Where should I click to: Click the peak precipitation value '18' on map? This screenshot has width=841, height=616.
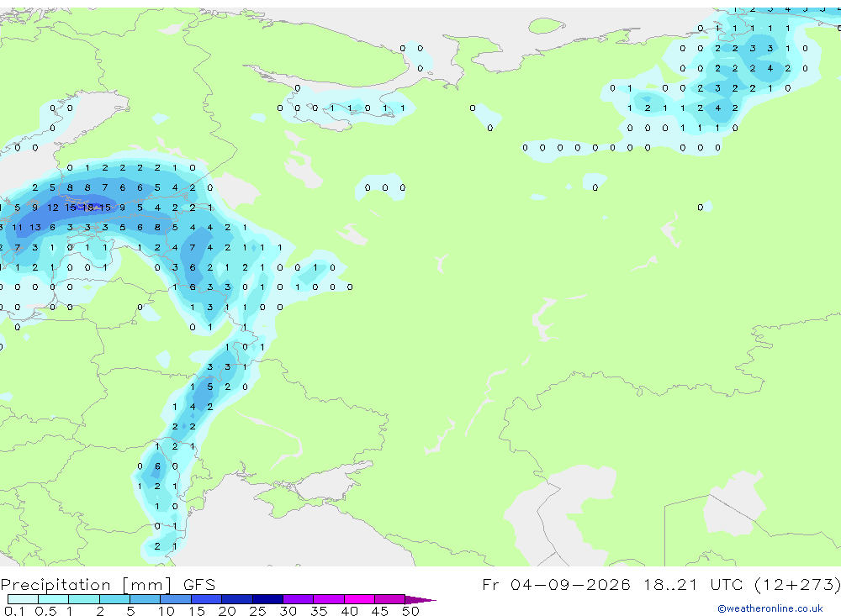tap(88, 208)
